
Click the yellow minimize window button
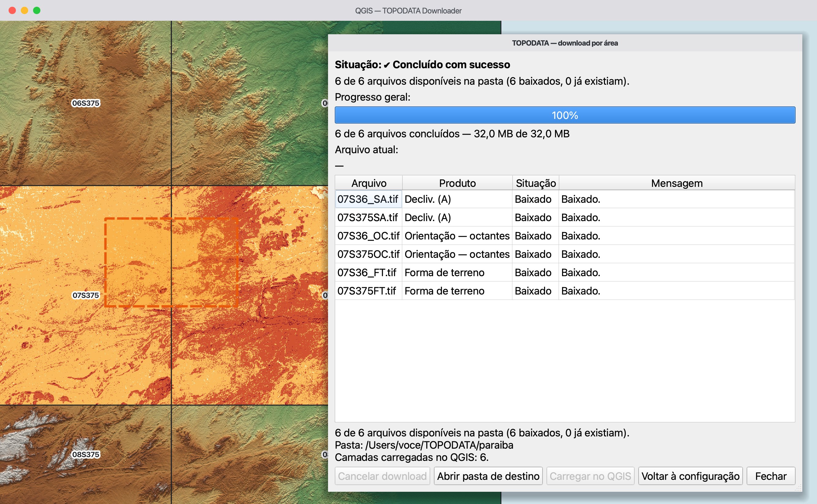click(24, 10)
